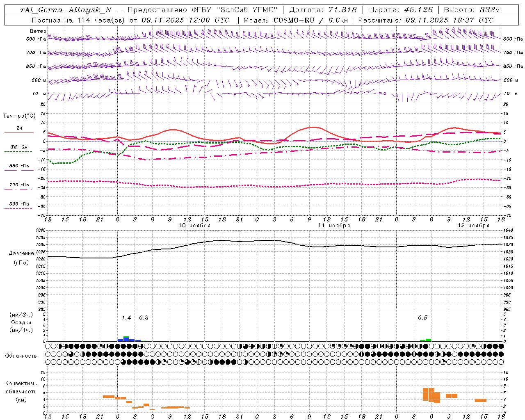Click the station name rAl_Gorno-Altaysk_N
The width and height of the screenshot is (525, 420).
(66, 10)
